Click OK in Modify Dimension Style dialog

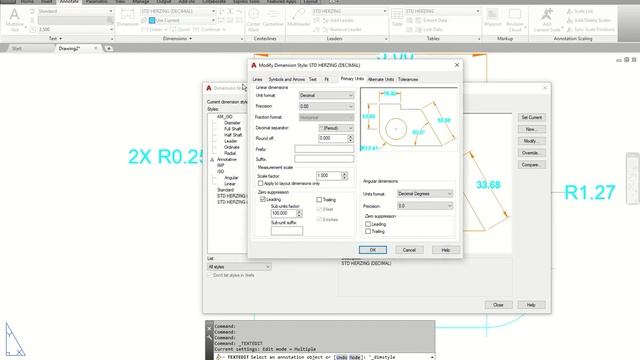tap(373, 250)
